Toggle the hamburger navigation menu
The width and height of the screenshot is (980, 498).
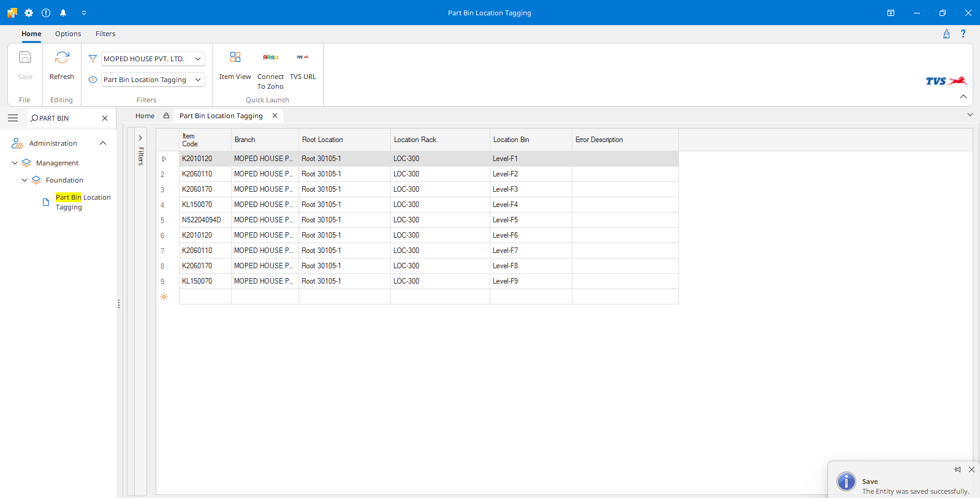[13, 118]
